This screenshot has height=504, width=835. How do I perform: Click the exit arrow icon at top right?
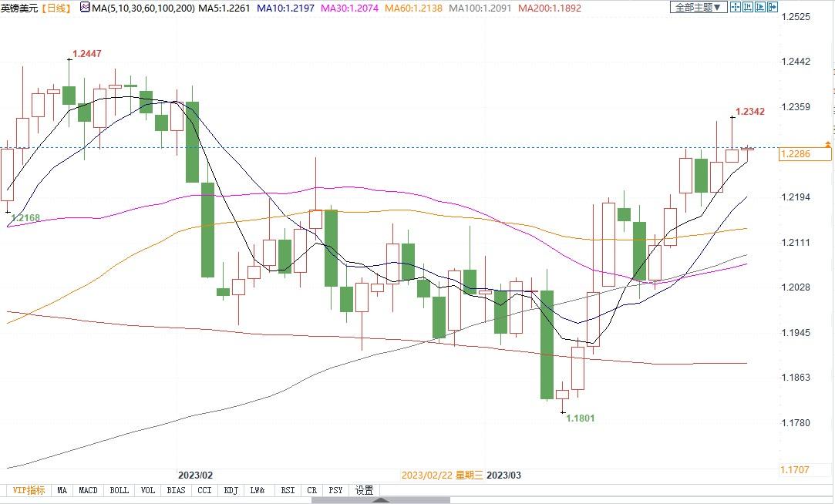coord(772,7)
